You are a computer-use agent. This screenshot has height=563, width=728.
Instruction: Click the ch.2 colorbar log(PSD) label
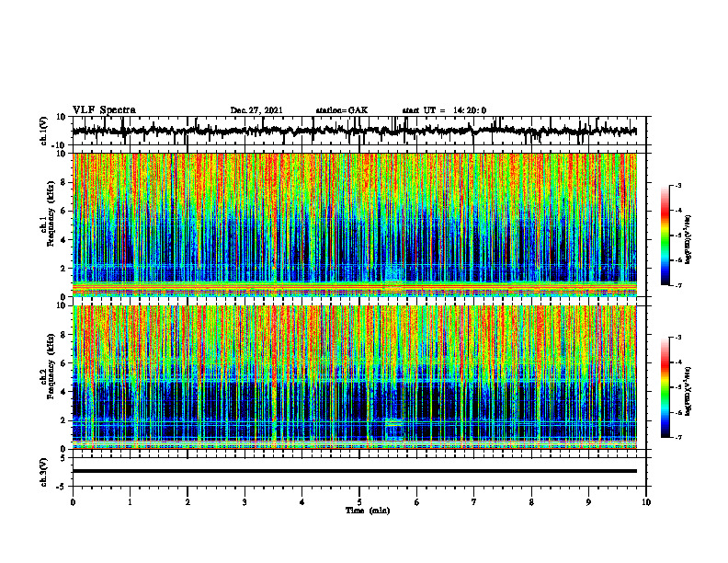[x=688, y=391]
